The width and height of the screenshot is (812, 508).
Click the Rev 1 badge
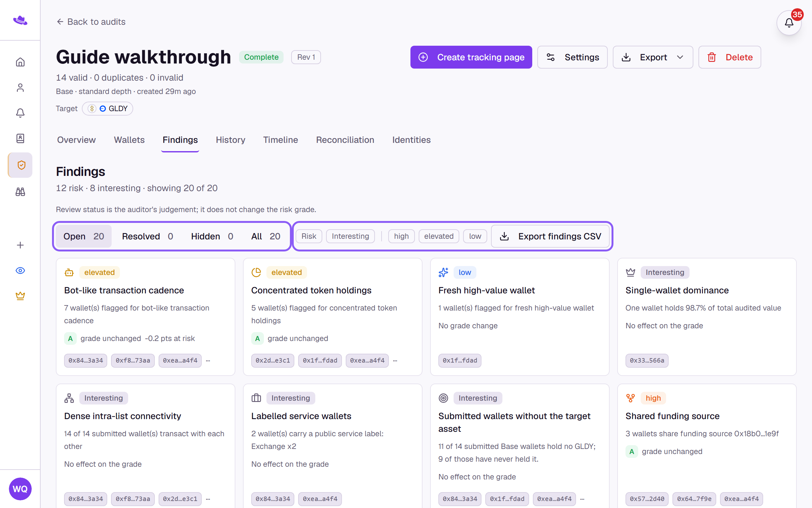pyautogui.click(x=306, y=57)
